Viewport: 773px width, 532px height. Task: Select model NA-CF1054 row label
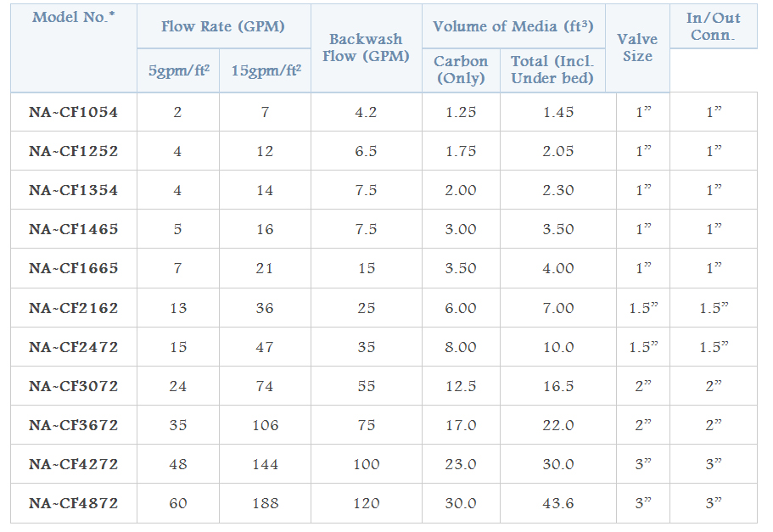pyautogui.click(x=74, y=112)
